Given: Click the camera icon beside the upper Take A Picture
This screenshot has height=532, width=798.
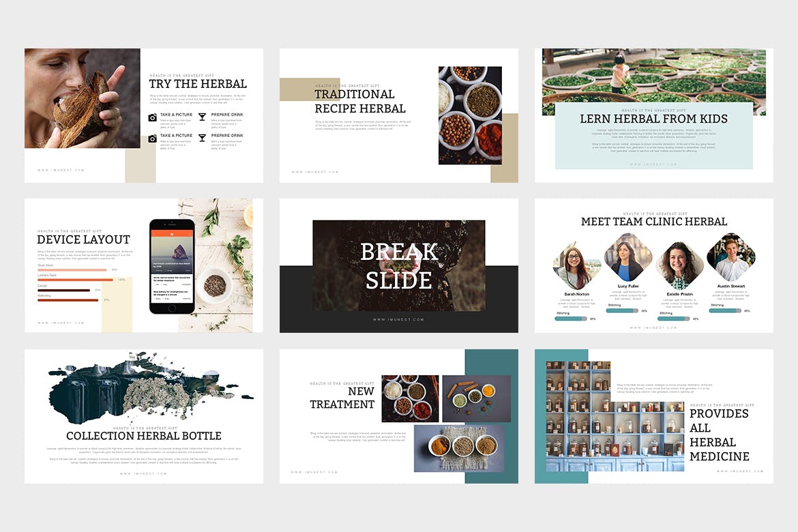Looking at the screenshot, I should [x=152, y=117].
